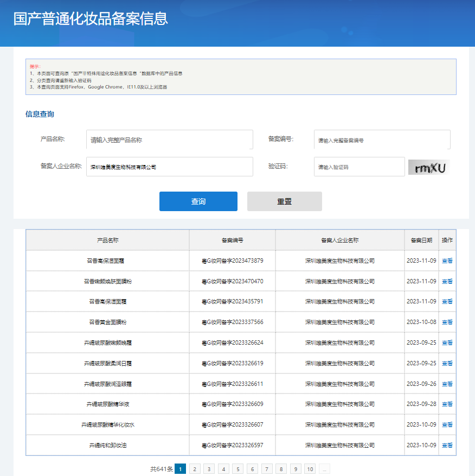This screenshot has width=475, height=476.
Task: Go to page 7 of results
Action: pos(267,469)
